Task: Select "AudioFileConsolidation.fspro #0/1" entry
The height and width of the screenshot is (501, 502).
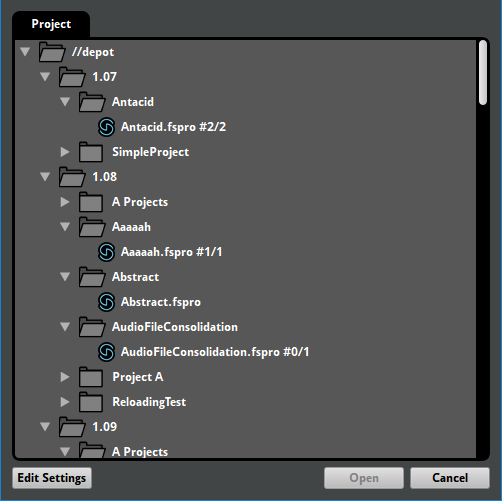Action: pyautogui.click(x=215, y=352)
